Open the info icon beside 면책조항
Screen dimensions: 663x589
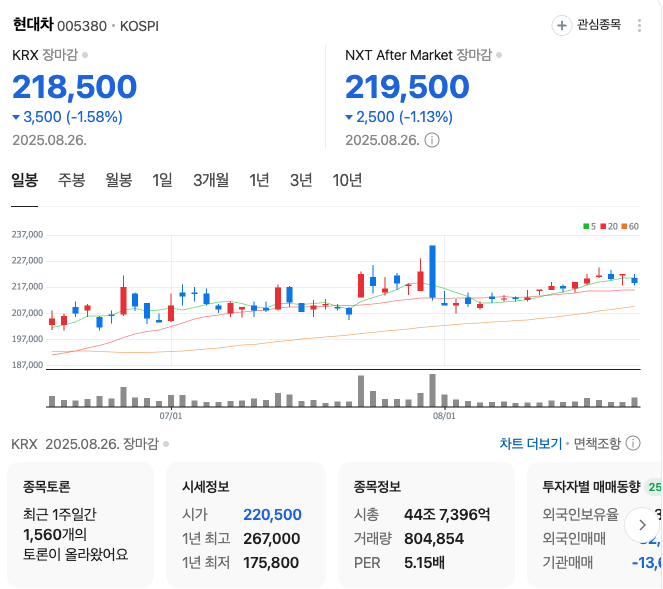click(633, 444)
